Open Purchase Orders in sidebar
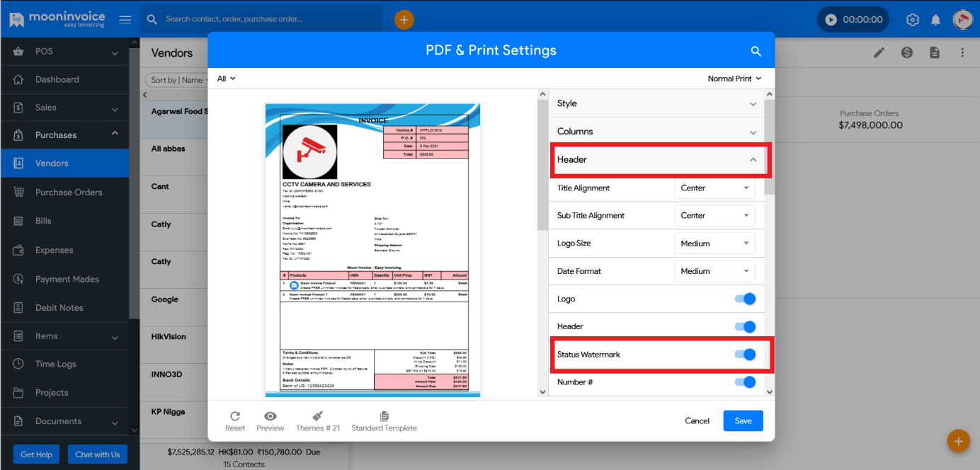This screenshot has height=470, width=980. [64, 192]
